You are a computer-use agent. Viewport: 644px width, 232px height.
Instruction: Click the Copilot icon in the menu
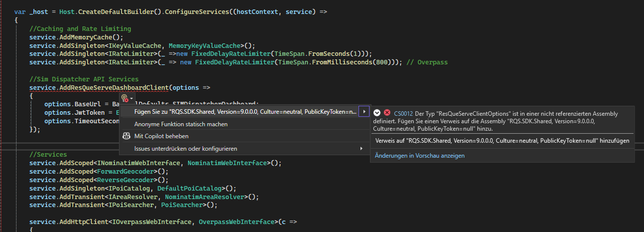126,136
